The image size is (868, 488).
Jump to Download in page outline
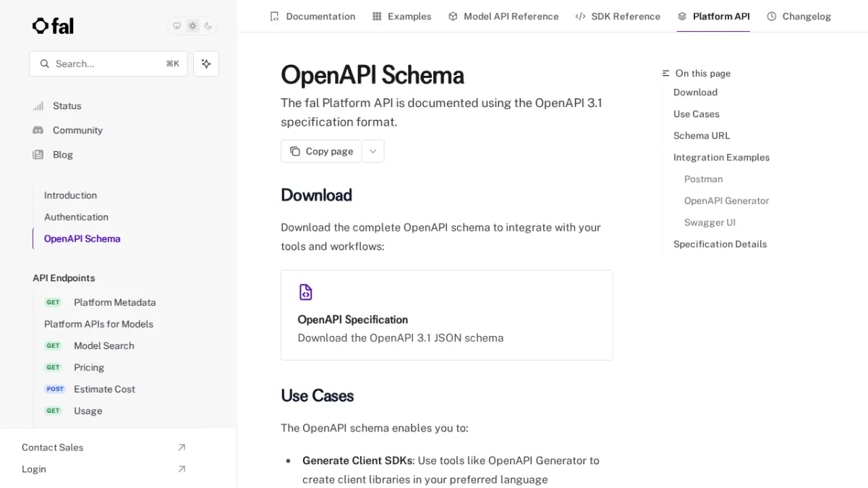pyautogui.click(x=695, y=92)
